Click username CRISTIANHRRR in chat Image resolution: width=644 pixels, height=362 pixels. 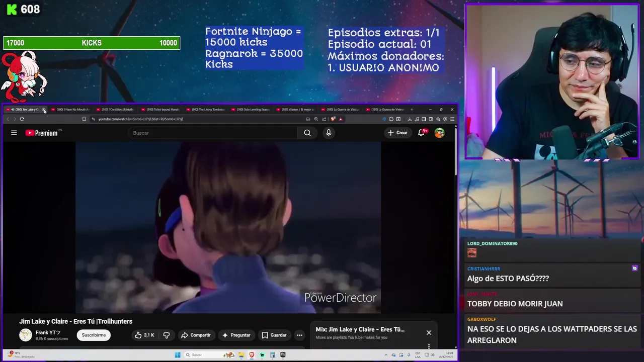point(484,268)
